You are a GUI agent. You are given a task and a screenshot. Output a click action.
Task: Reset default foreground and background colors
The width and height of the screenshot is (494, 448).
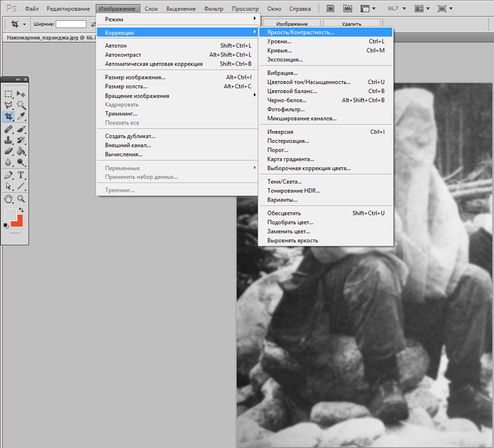6,225
